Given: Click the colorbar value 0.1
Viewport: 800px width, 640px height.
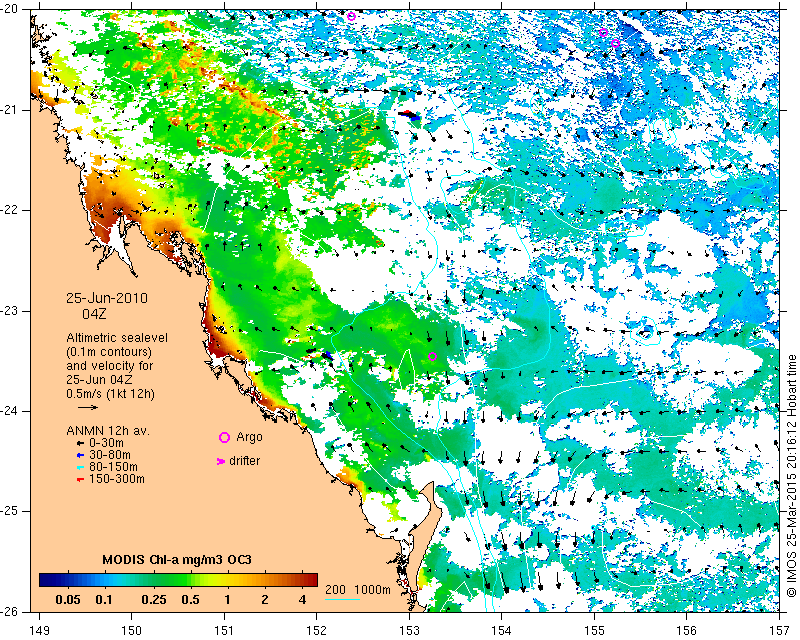Looking at the screenshot, I should (104, 600).
